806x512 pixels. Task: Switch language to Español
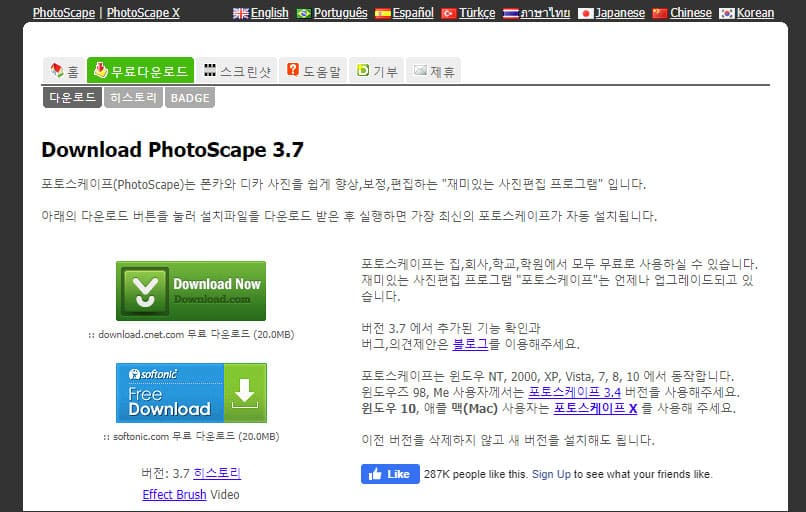tap(413, 13)
